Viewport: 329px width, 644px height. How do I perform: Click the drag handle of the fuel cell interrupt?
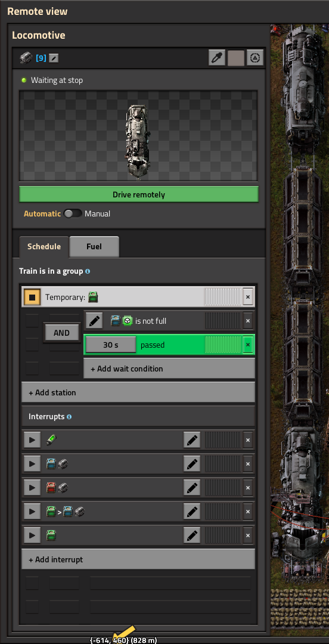222,440
